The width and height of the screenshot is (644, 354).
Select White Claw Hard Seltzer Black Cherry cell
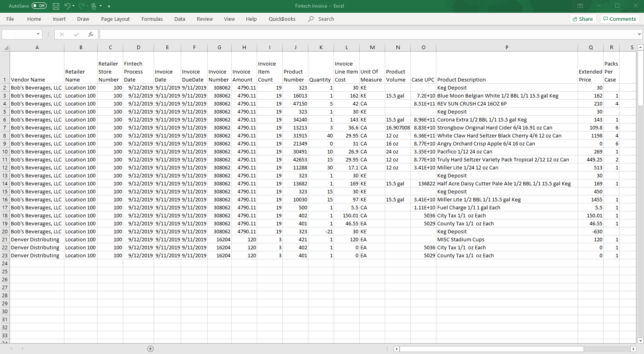507,135
